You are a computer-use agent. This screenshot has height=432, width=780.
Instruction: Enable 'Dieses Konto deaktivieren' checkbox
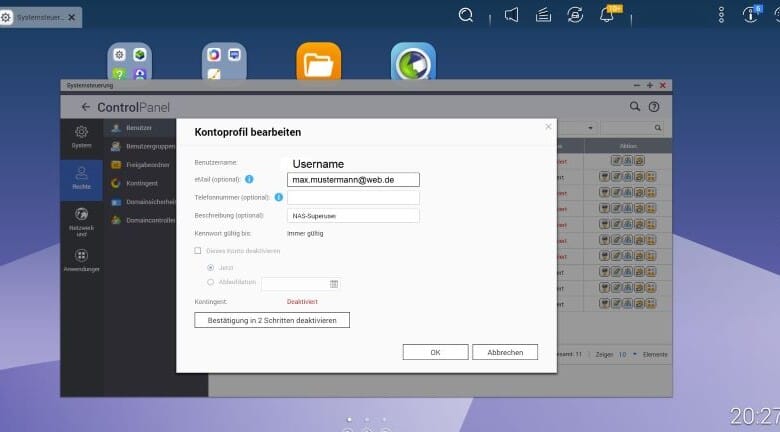click(x=198, y=251)
